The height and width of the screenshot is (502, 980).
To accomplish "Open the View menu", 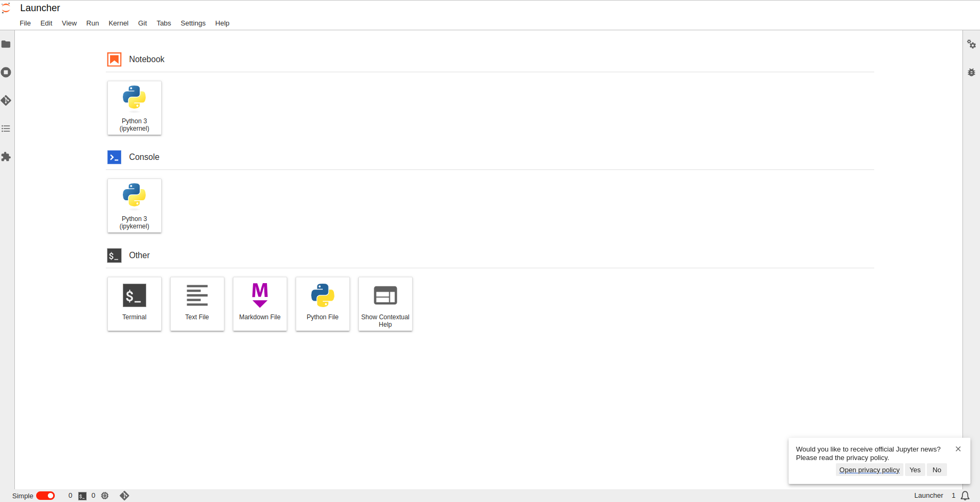I will 69,23.
